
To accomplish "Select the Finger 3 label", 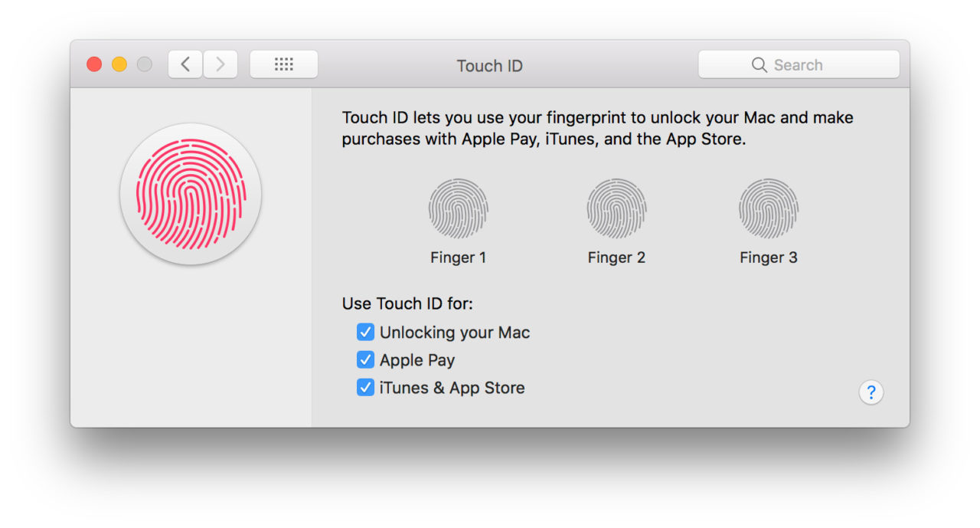I will pos(769,257).
